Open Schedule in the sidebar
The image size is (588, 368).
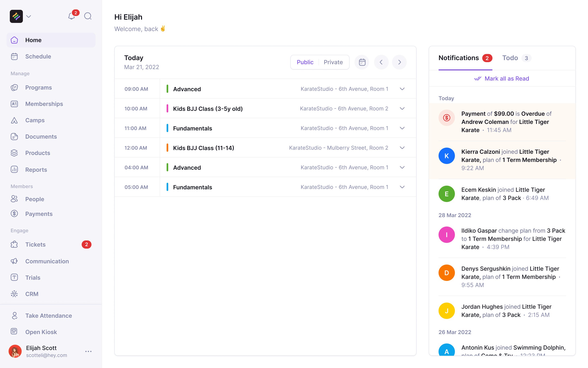pyautogui.click(x=51, y=56)
